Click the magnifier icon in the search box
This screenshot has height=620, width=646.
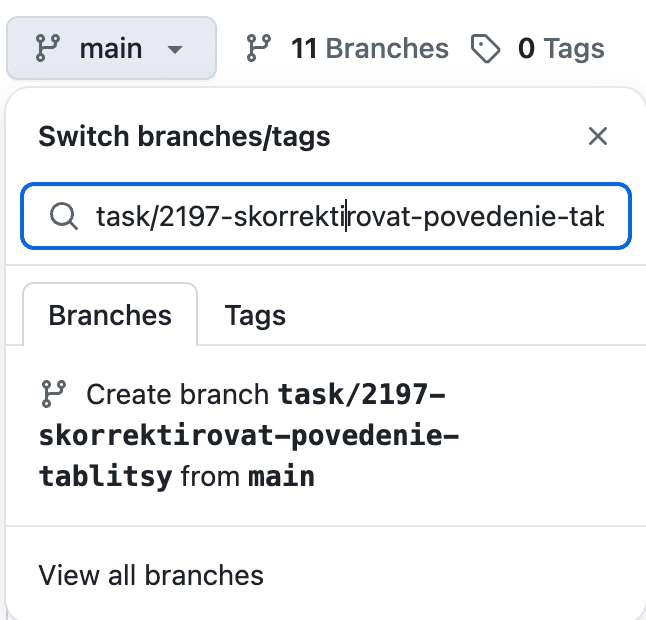63,216
